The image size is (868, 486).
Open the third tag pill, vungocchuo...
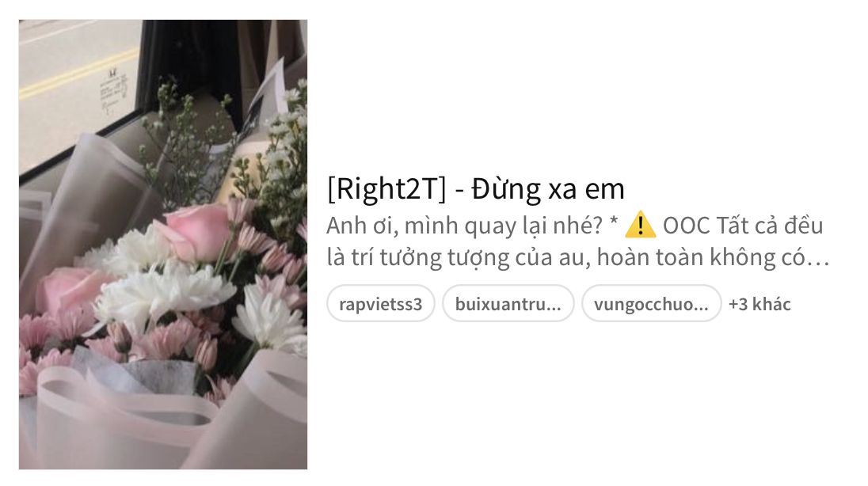coord(651,303)
